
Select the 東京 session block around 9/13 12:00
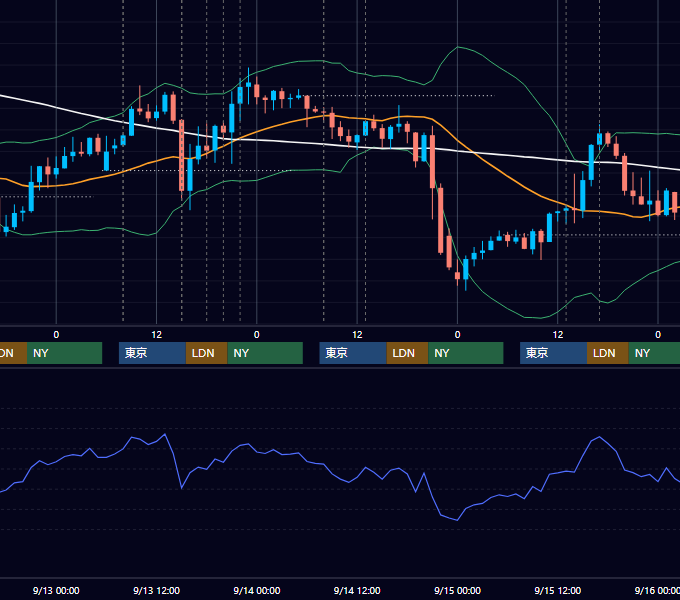coord(152,353)
